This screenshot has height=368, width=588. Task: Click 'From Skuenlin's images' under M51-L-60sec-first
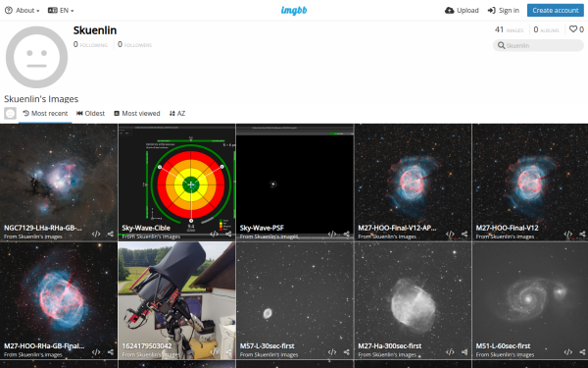click(505, 355)
